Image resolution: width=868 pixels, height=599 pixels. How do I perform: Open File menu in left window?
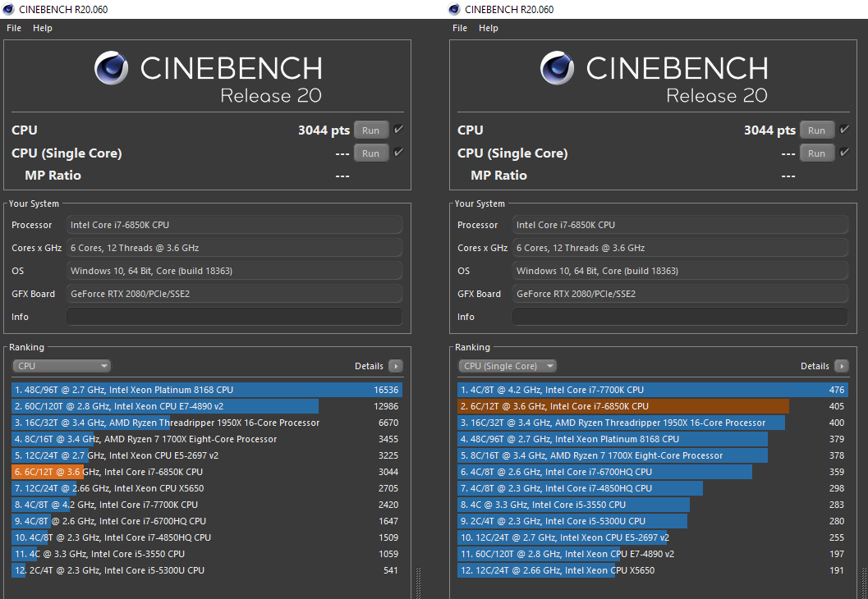point(14,28)
